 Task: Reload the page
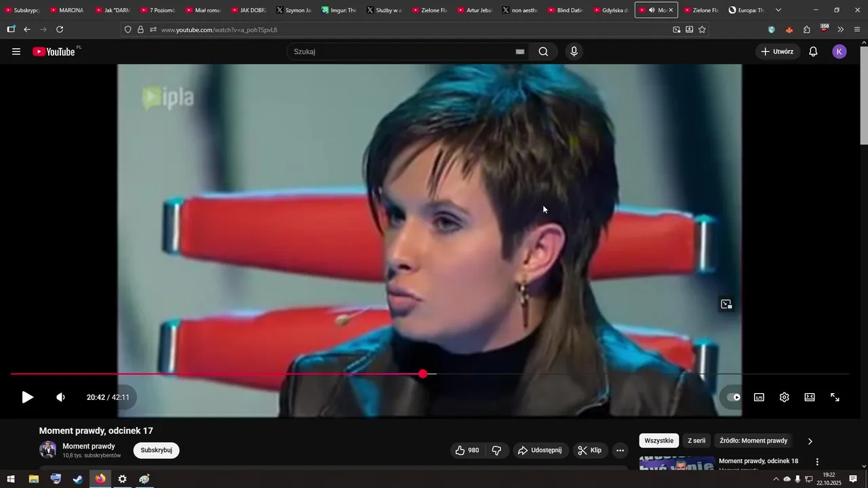coord(60,30)
